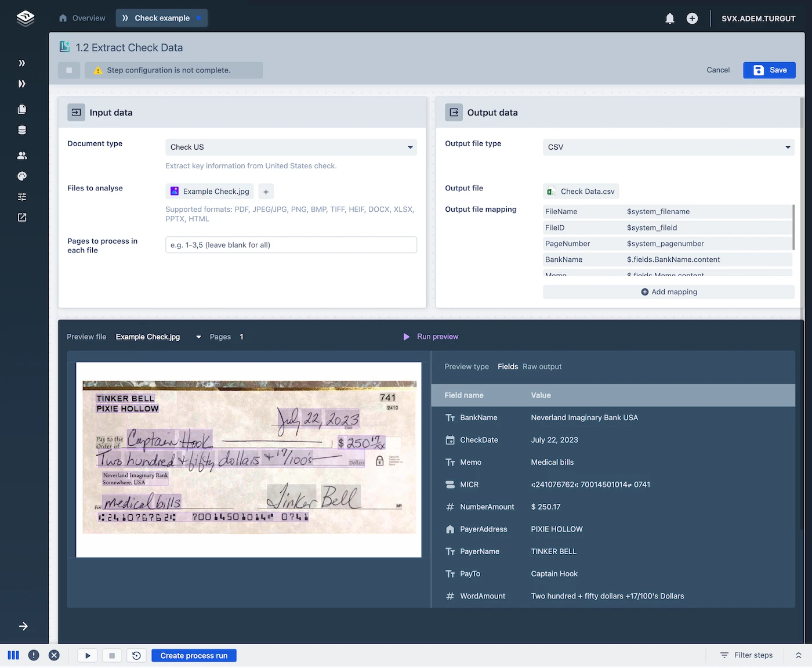Select the Check example tab in top navigation
The width and height of the screenshot is (812, 668).
click(x=161, y=17)
